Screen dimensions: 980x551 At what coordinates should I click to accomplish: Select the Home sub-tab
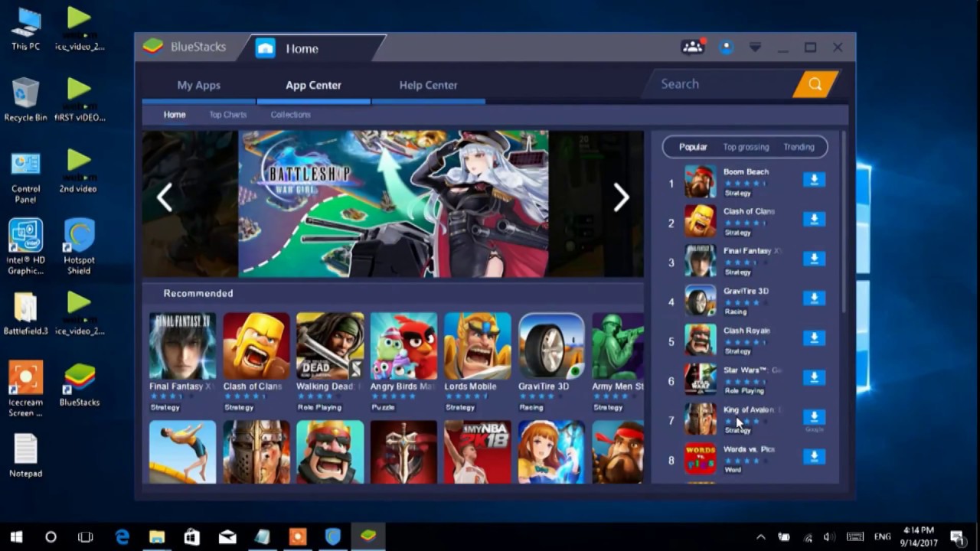[175, 115]
